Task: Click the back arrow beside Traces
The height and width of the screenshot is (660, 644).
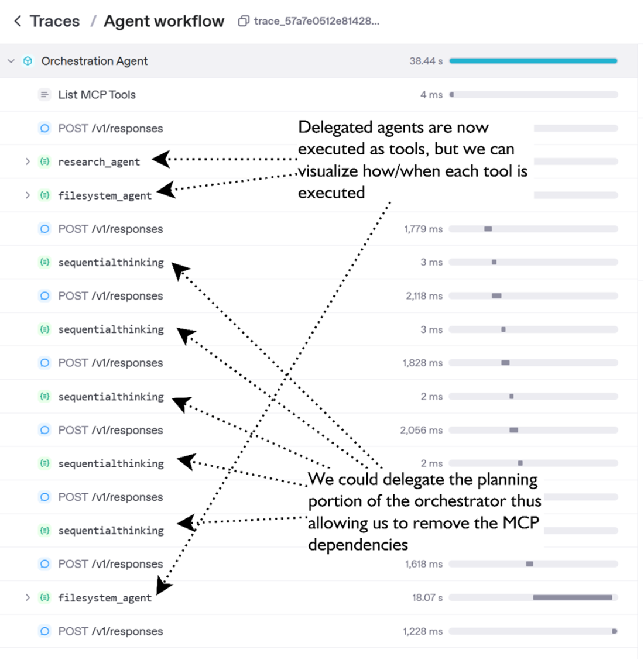Action: [18, 22]
